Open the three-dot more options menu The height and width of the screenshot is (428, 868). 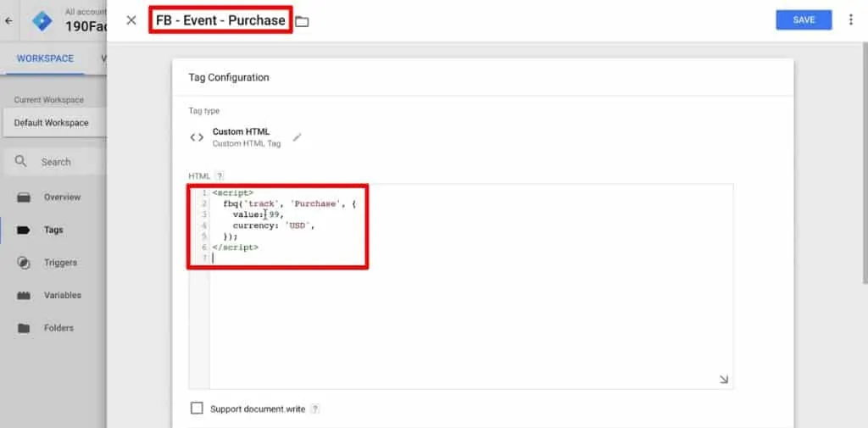(x=850, y=20)
